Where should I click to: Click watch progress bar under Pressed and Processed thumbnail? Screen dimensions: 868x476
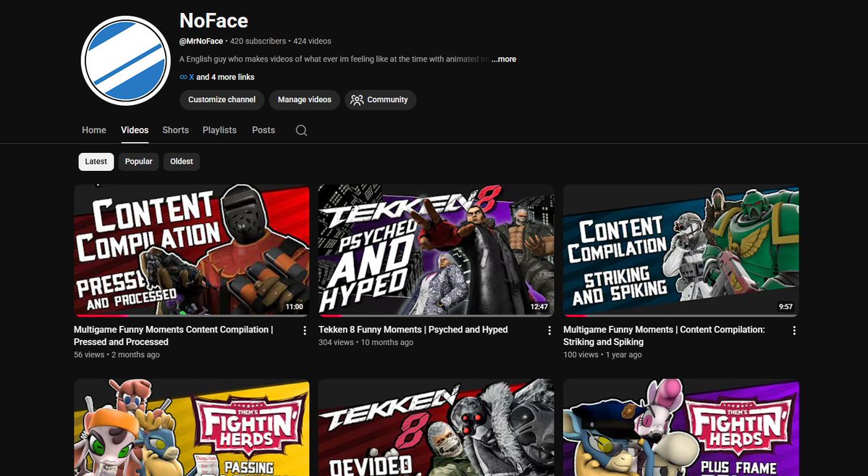pyautogui.click(x=192, y=315)
